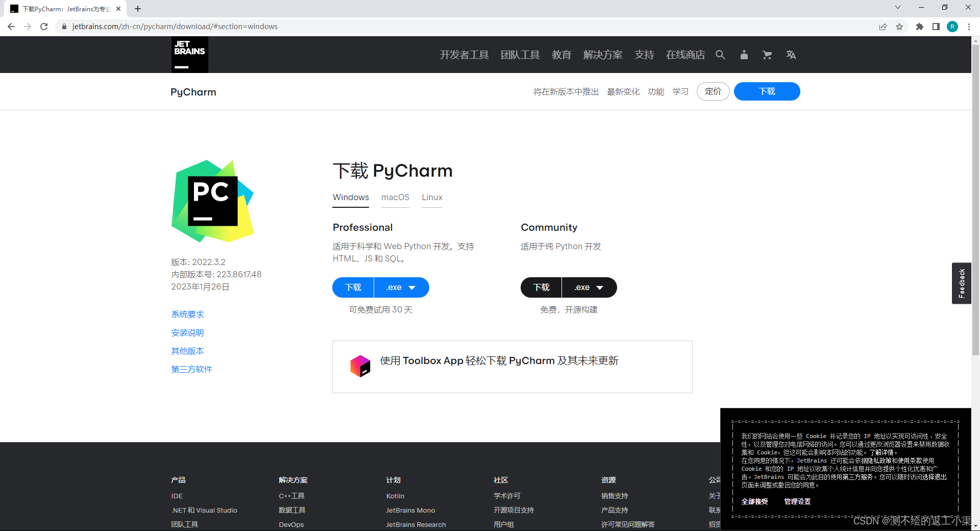Open footer JetBrains Mono link

click(x=410, y=511)
